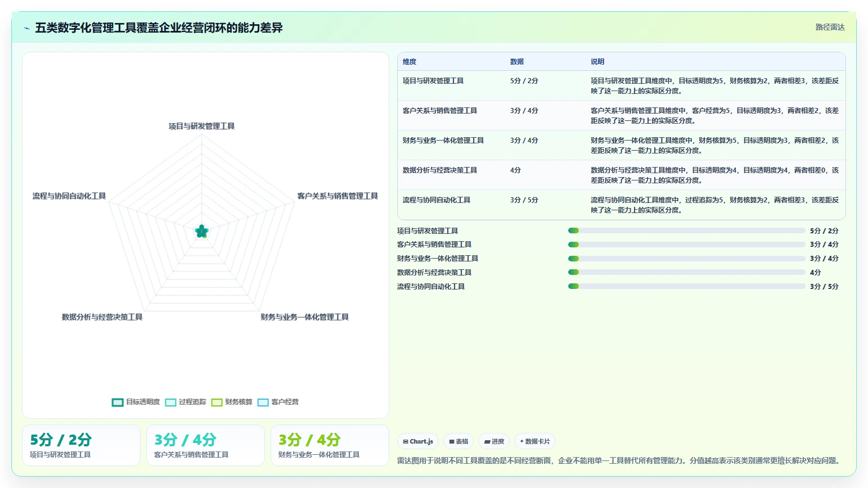The width and height of the screenshot is (868, 488).
Task: Open the 5分 / 2分 项目与研发管理工具 card
Action: click(81, 445)
